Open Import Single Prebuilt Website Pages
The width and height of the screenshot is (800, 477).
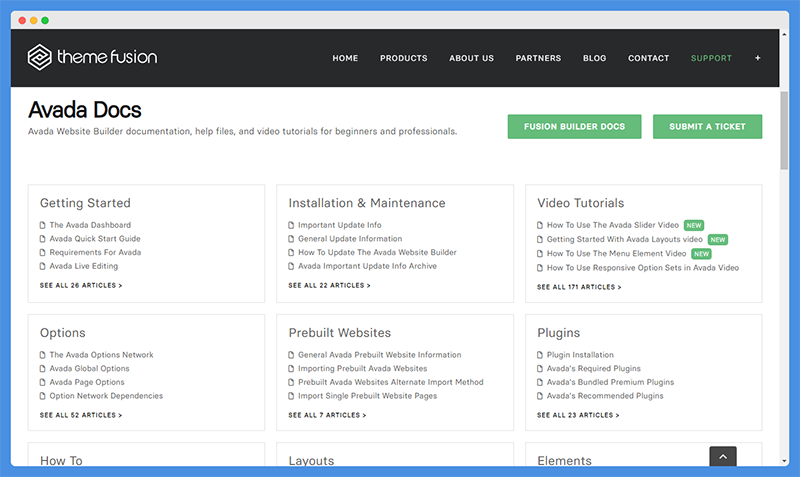368,396
